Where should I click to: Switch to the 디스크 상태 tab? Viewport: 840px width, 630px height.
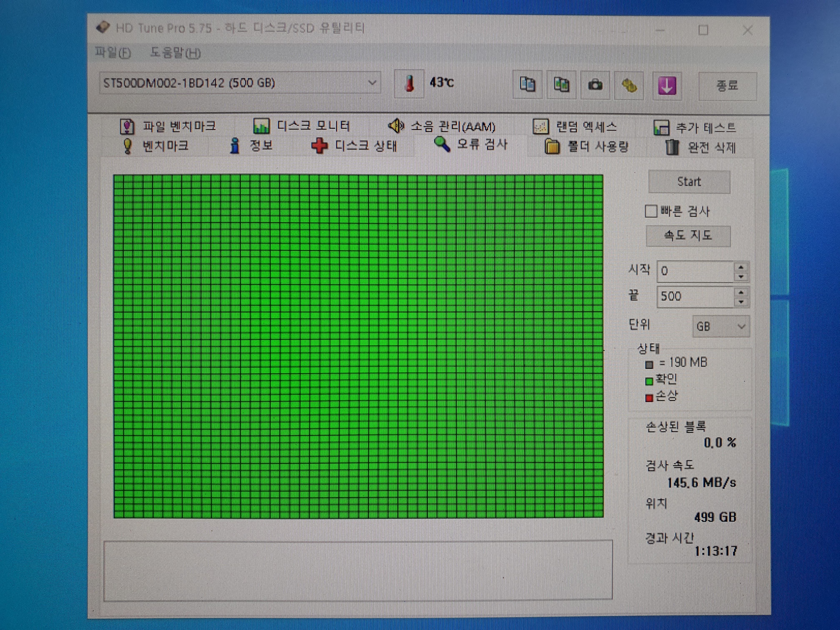coord(354,146)
